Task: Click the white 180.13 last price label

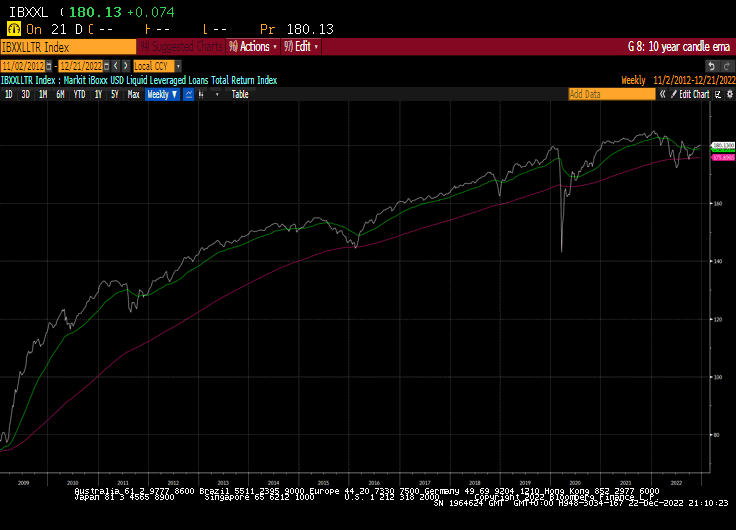Action: coord(723,145)
